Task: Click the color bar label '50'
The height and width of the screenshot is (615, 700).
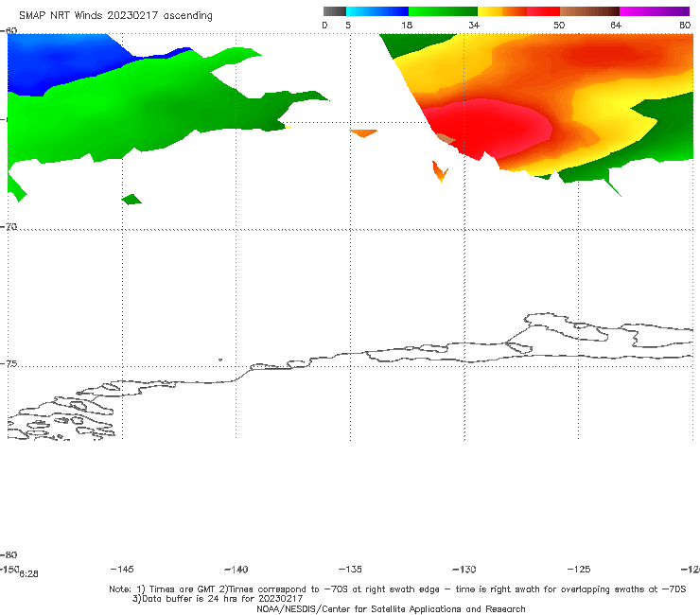Action: tap(559, 25)
